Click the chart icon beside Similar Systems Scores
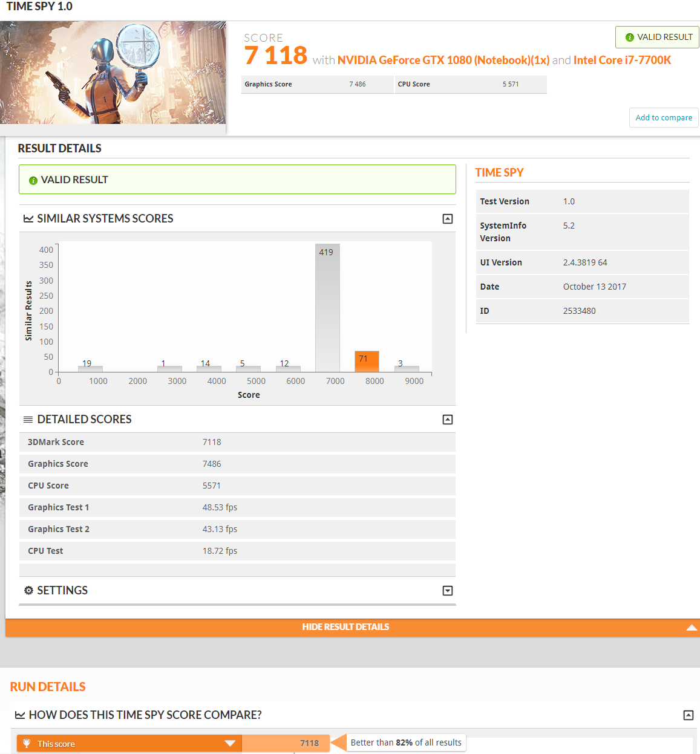 [28, 219]
